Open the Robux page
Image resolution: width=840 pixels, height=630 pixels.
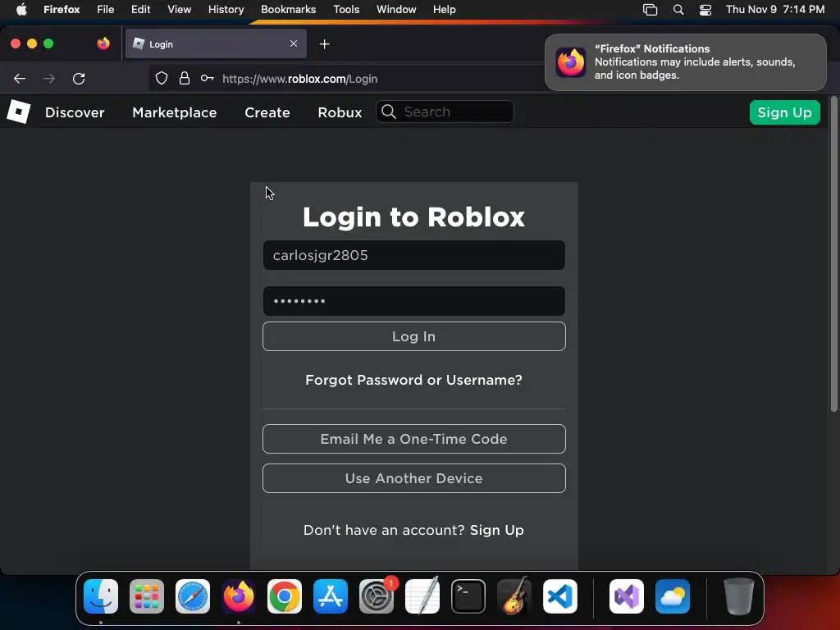click(x=340, y=112)
